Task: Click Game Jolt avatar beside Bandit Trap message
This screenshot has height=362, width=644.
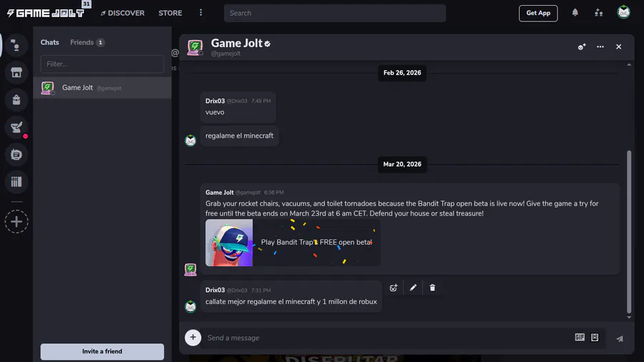Action: tap(190, 269)
